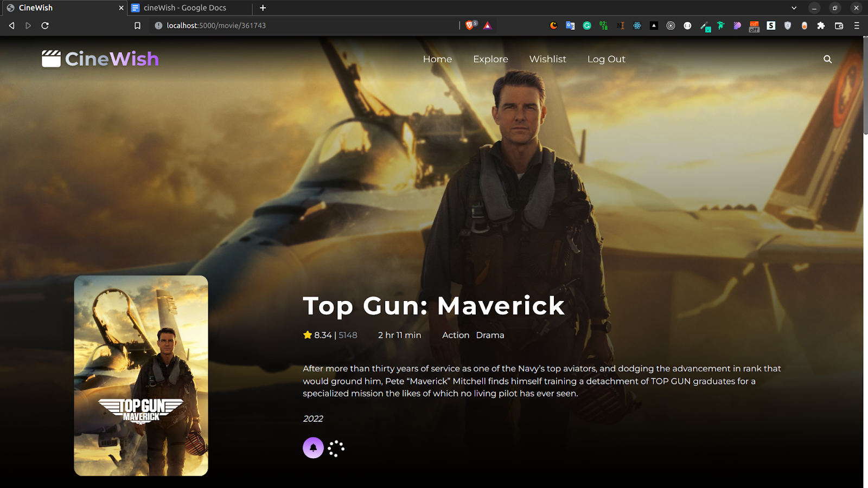Click the green clock 02:18 extension icon
This screenshot has height=488, width=868.
click(604, 25)
